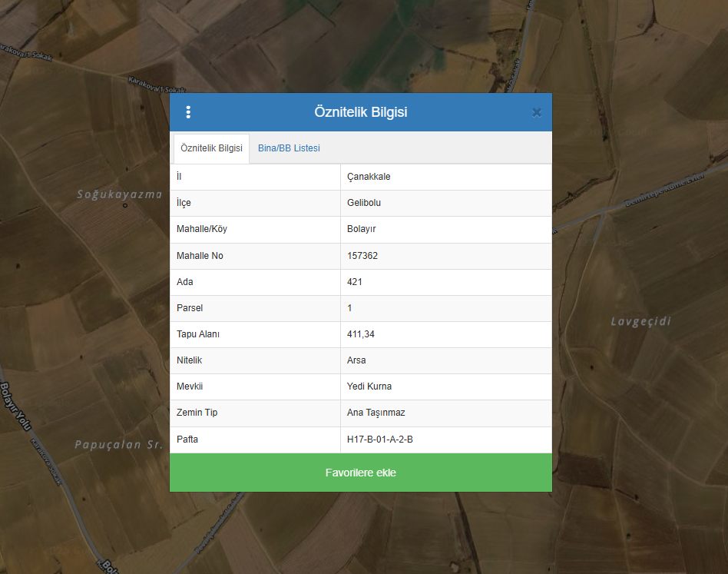Click the Favorilere ekle button

coord(360,473)
